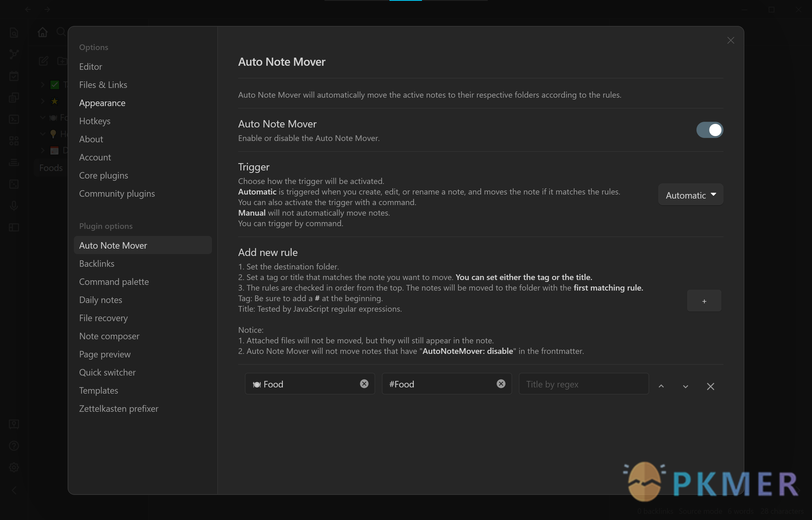
Task: Open today's daily note with the calendar-check icon
Action: [x=14, y=76]
